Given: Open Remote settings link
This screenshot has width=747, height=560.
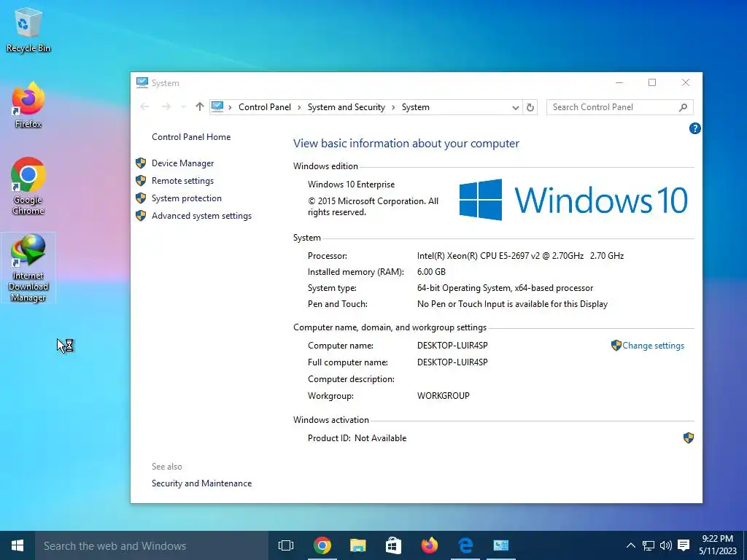Looking at the screenshot, I should point(182,181).
